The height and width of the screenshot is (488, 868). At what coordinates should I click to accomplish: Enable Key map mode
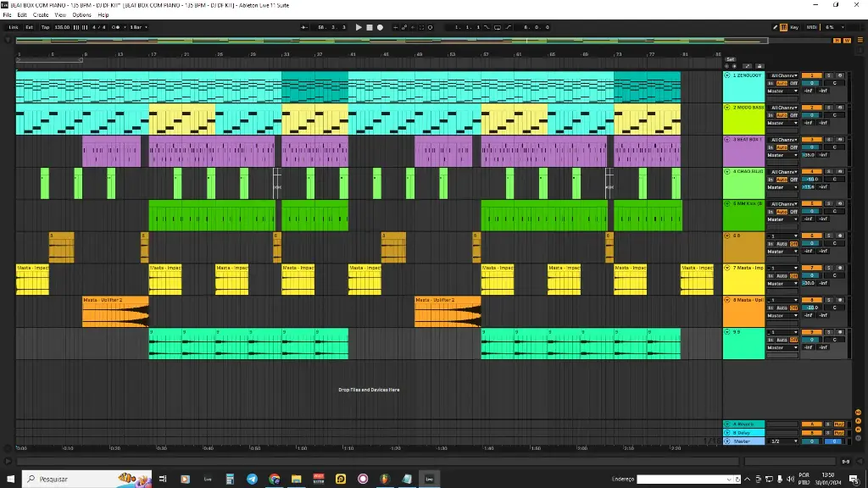794,27
